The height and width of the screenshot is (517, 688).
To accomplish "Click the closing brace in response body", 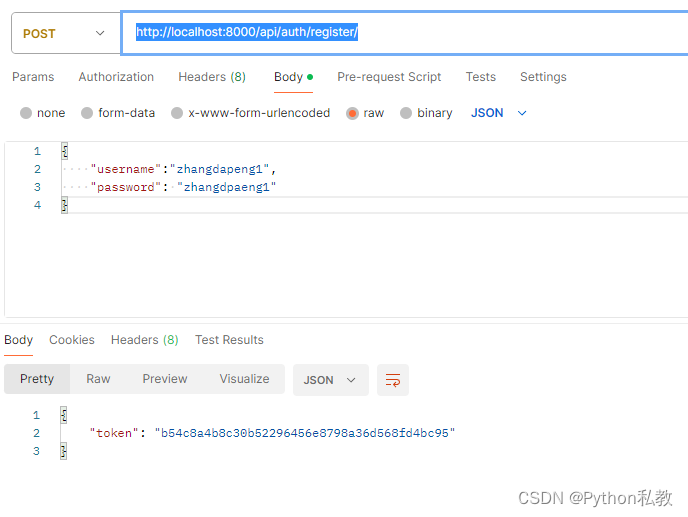I will (64, 451).
